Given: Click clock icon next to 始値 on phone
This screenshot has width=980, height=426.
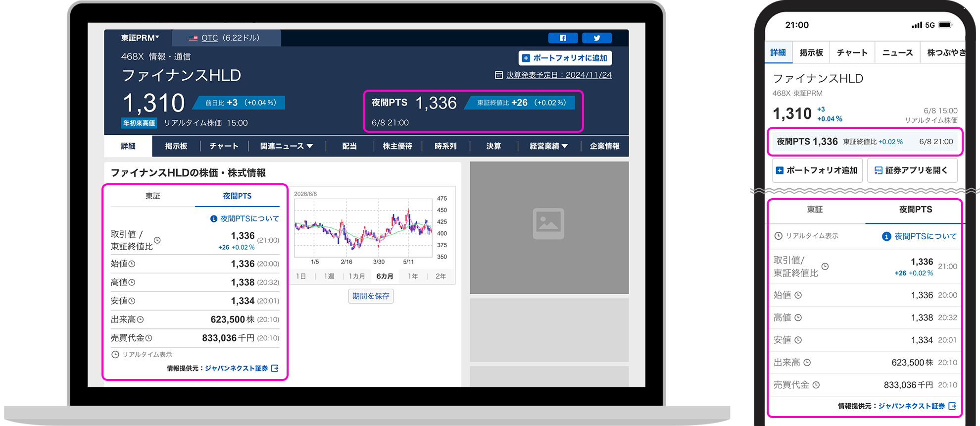Looking at the screenshot, I should click(x=798, y=295).
